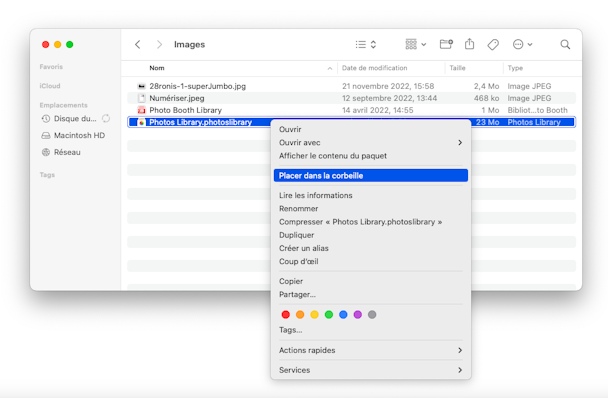608x398 pixels.
Task: Click the list view switcher icon
Action: 366,45
